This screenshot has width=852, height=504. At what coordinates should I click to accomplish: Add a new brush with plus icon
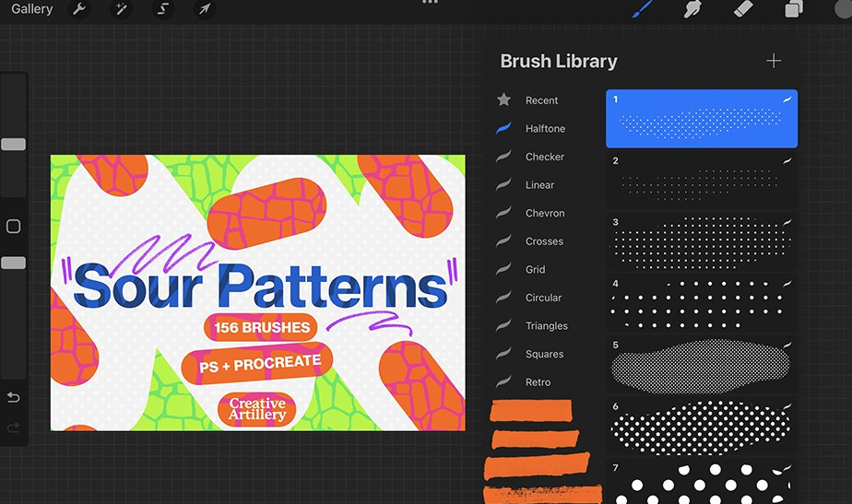pyautogui.click(x=773, y=61)
